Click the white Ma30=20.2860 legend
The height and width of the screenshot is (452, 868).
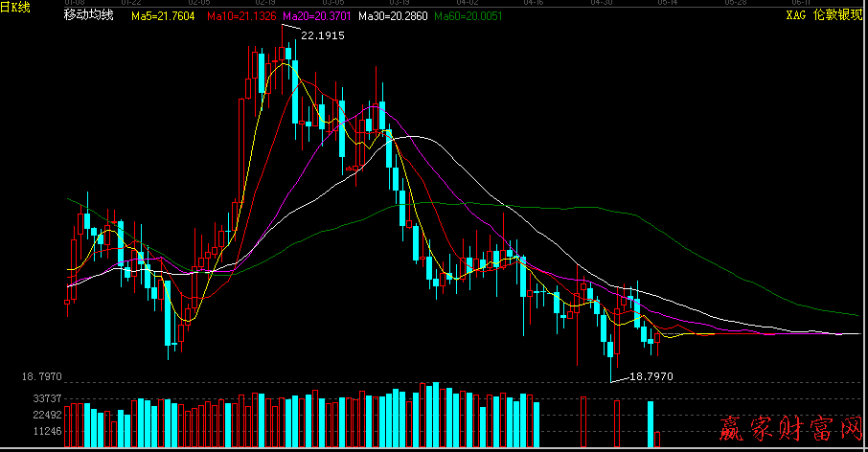[393, 16]
